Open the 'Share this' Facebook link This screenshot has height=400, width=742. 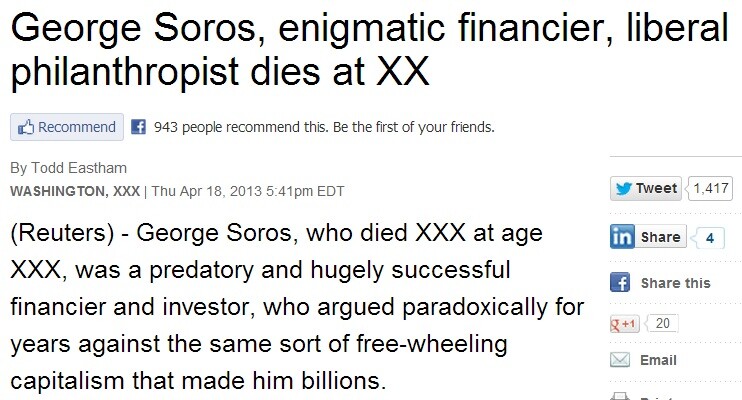pos(675,283)
